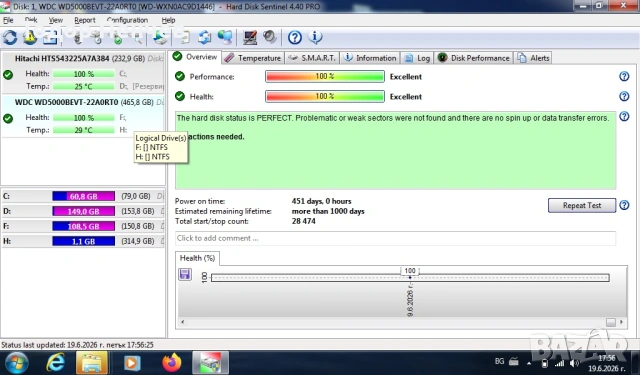Screen dimensions: 640x375
Task: Click the 'more than 1000 days' lifetime value
Action: (328, 211)
